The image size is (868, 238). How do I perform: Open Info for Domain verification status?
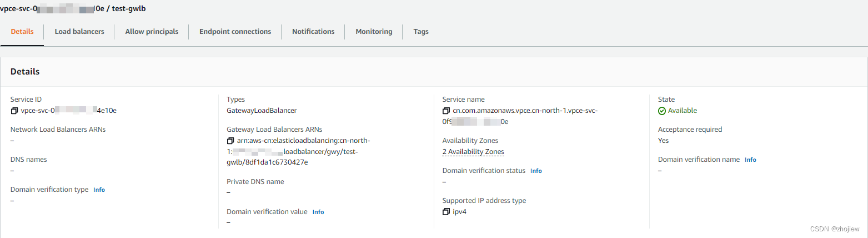click(536, 171)
